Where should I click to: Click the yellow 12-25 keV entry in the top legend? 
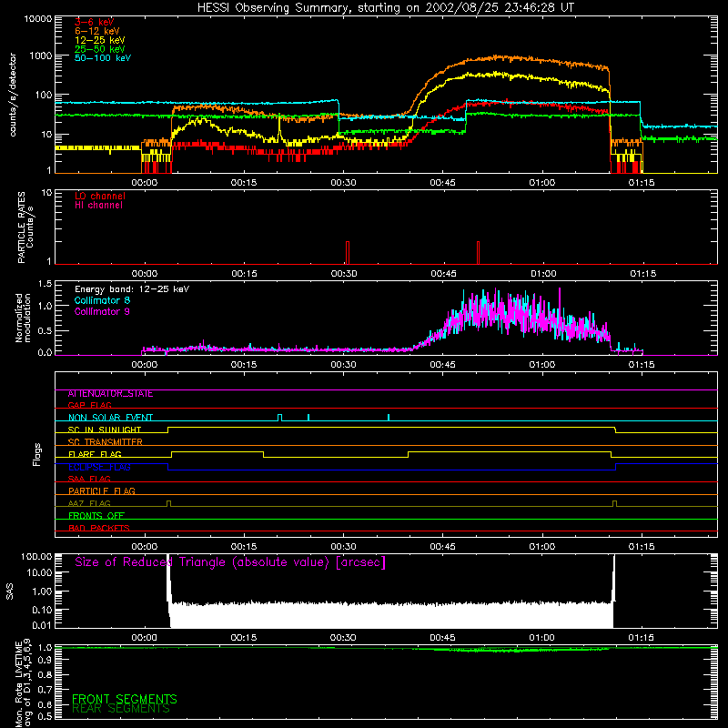pyautogui.click(x=100, y=40)
